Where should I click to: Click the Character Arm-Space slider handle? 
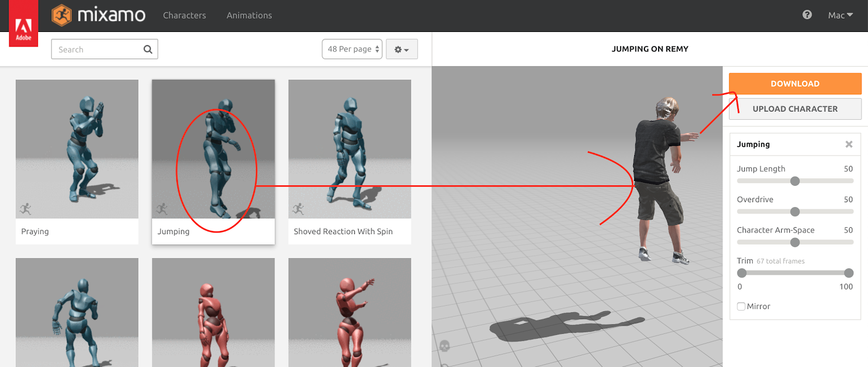point(795,242)
